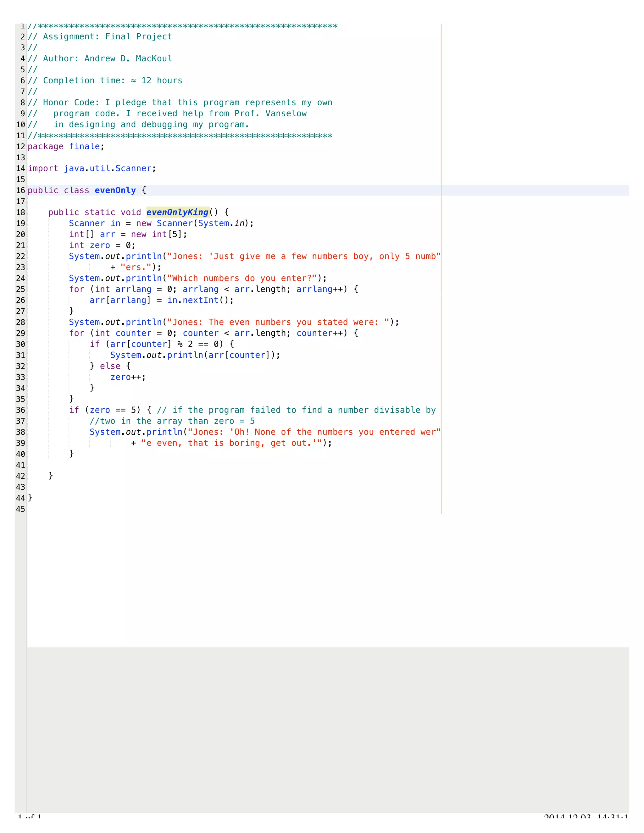644x833 pixels.
Task: Click the "// Author: Andrew D. MacKoul" comment
Action: pyautogui.click(x=100, y=59)
